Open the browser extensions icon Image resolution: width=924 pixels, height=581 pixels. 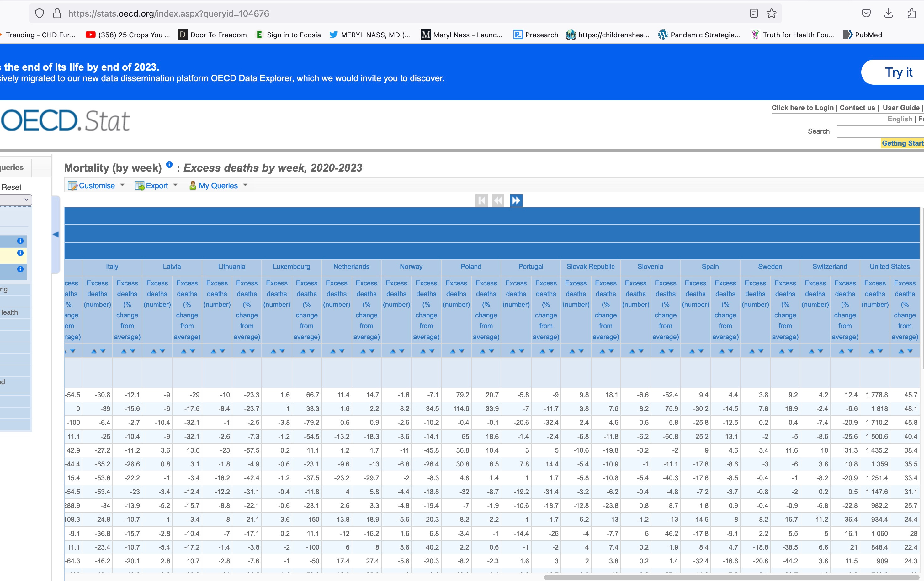tap(912, 13)
